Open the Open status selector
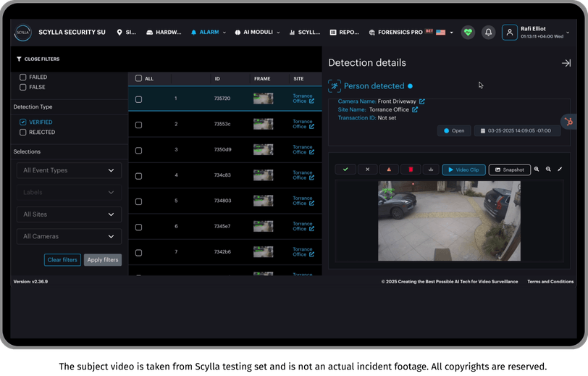 [x=454, y=130]
